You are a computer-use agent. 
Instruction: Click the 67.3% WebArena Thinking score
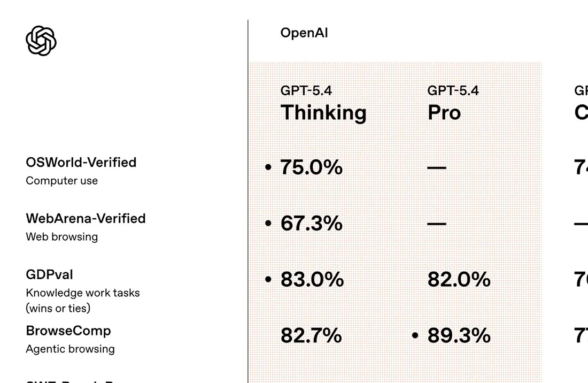pyautogui.click(x=311, y=224)
